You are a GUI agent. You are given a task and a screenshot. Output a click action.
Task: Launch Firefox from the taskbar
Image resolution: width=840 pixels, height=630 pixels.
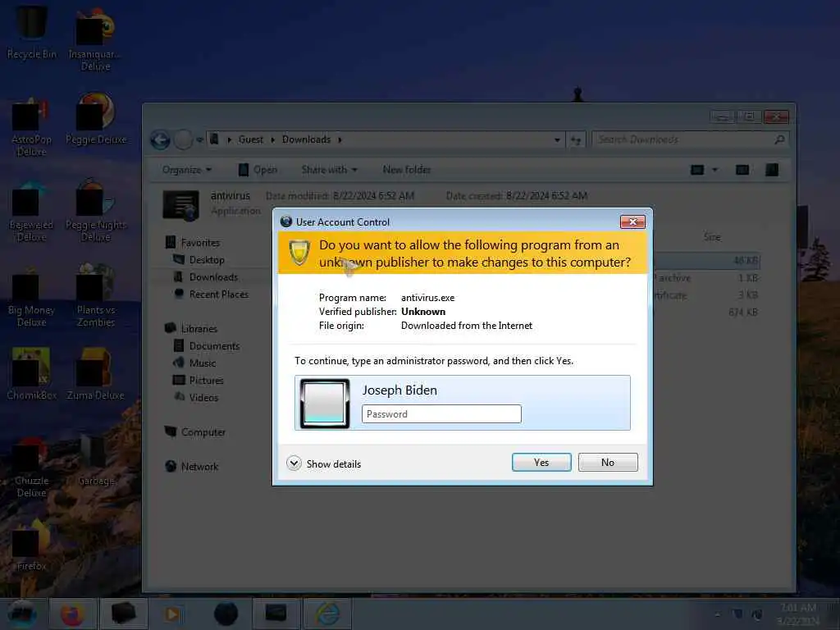(72, 614)
